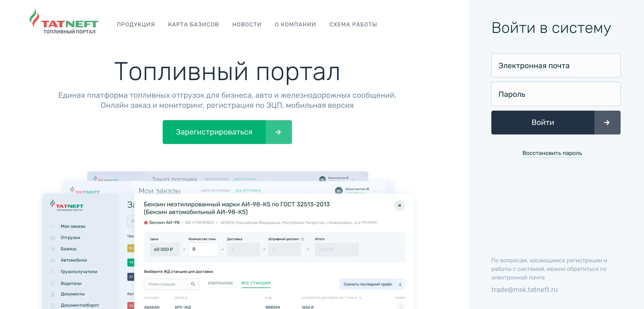Image resolution: width=644 pixels, height=309 pixels.
Task: Open the Штрафной депозит info tooltip icon
Action: (x=302, y=239)
